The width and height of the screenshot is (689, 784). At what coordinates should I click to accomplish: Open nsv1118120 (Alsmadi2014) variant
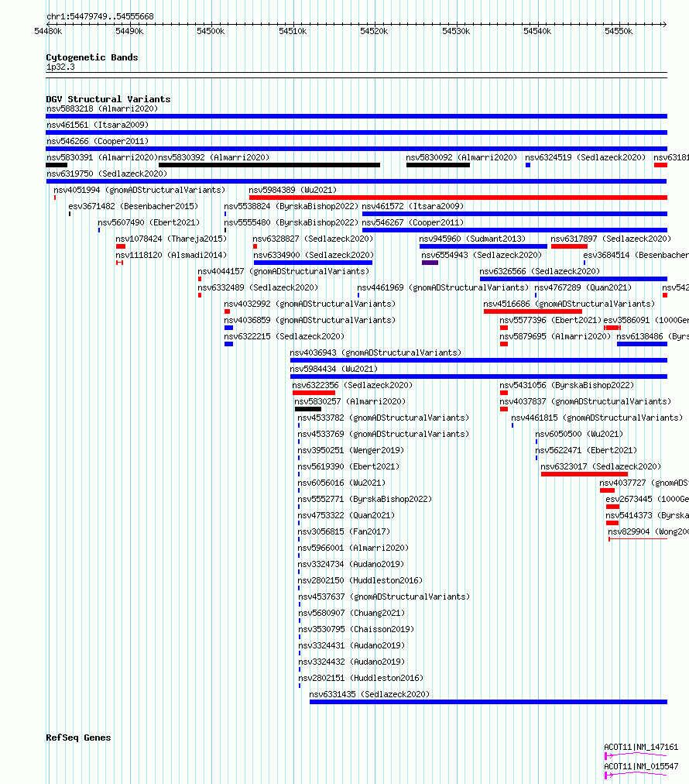(x=171, y=255)
